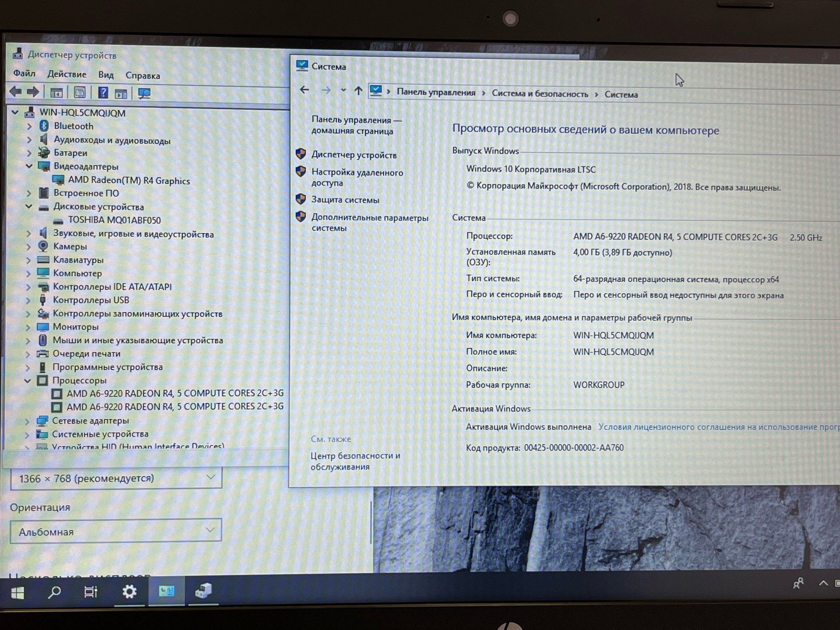
Task: Open Панель управления домашняя страница link
Action: tap(356, 125)
